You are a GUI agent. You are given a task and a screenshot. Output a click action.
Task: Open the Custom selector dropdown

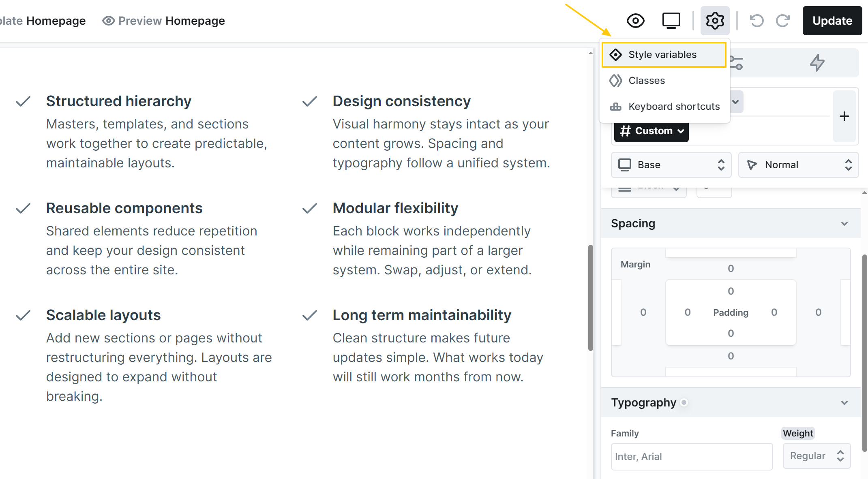point(651,131)
